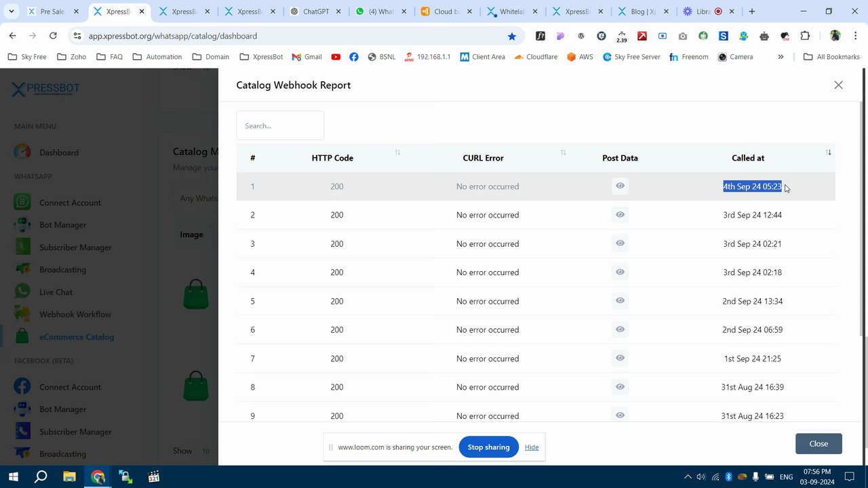Open Cloudflare bookmark
This screenshot has height=488, width=868.
[536, 57]
